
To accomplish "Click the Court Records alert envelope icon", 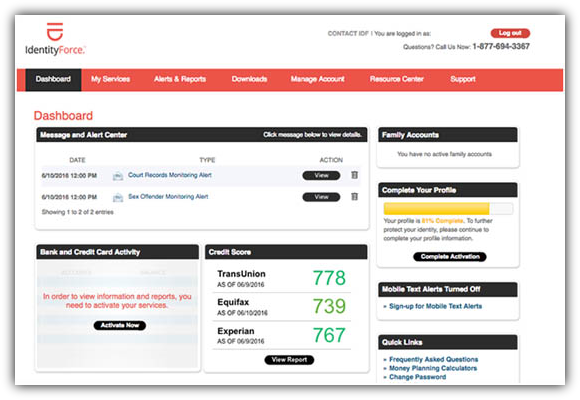I will [x=118, y=176].
